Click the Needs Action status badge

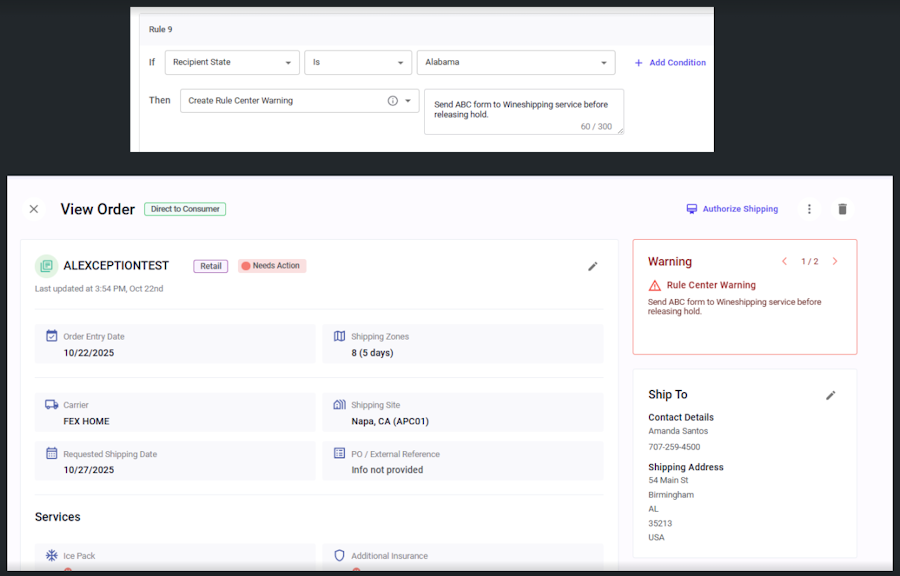pyautogui.click(x=272, y=266)
